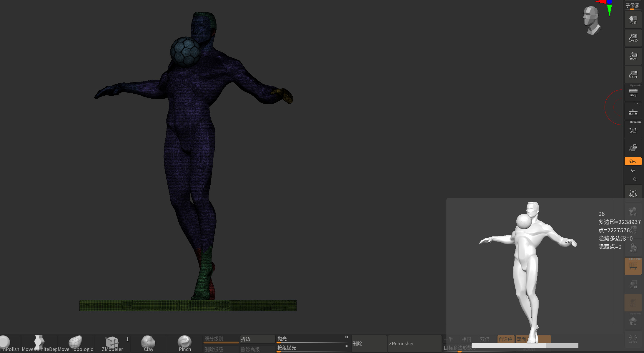Click the 点=2227576 point count text

pos(614,230)
